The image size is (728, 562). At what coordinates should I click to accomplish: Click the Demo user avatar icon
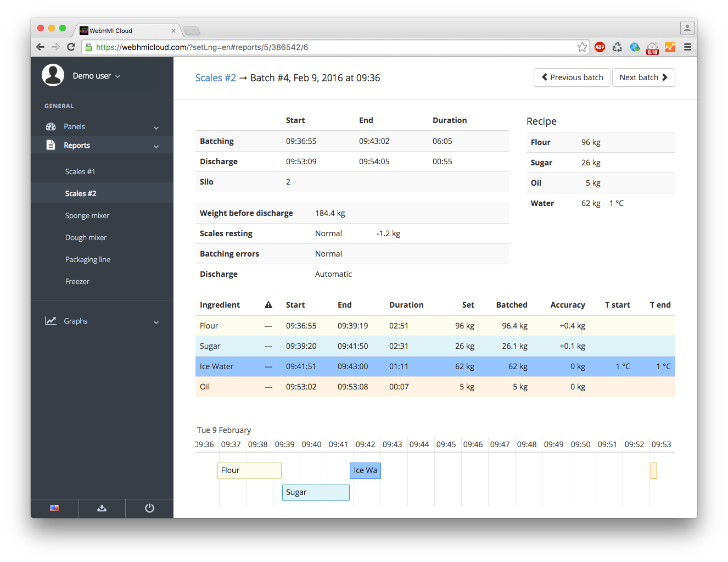coord(53,75)
